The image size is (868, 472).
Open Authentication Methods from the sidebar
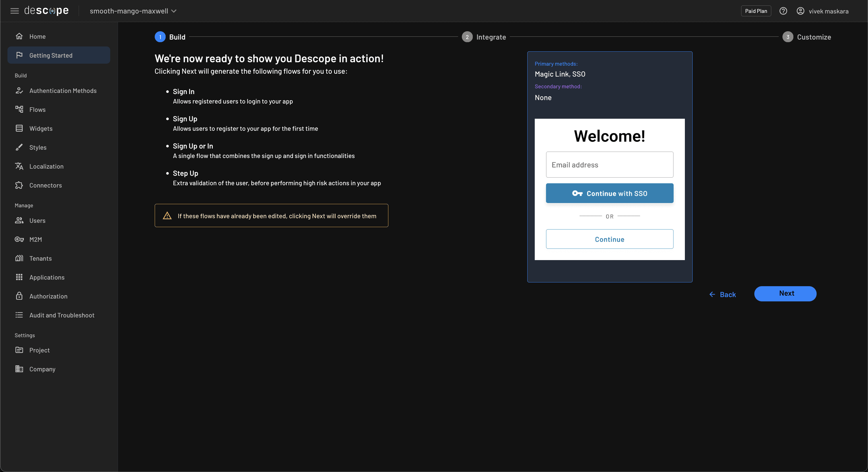[63, 91]
